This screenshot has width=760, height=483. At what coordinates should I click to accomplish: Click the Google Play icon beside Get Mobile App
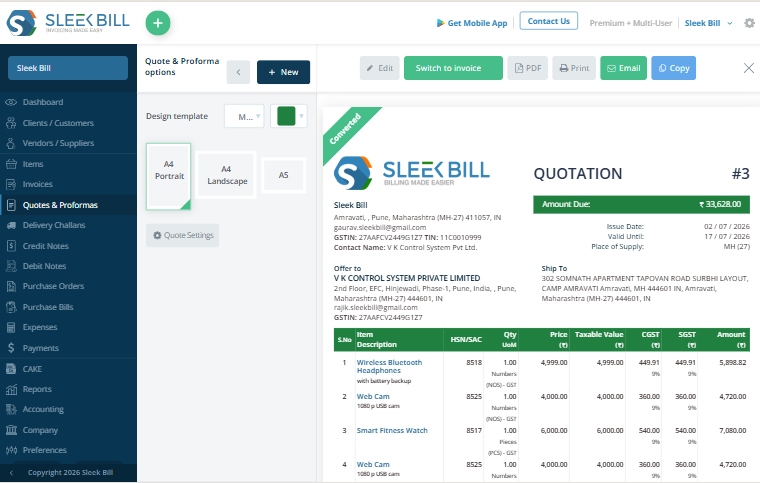click(x=440, y=23)
